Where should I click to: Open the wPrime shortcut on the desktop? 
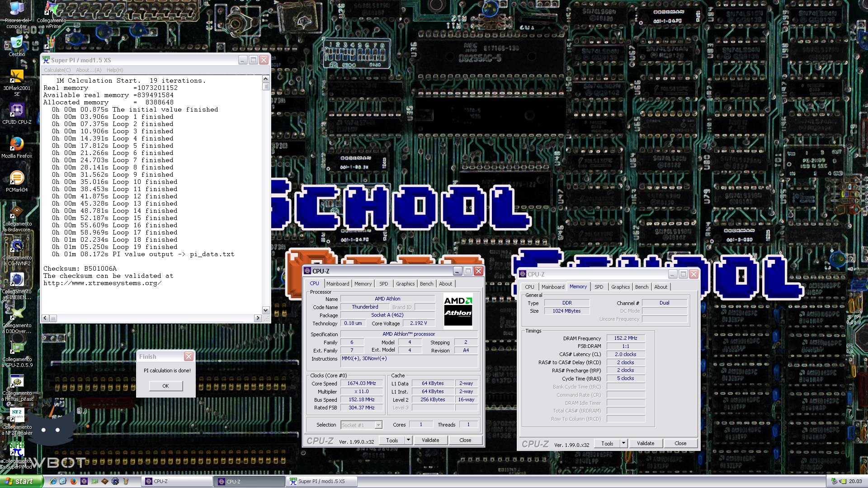(x=51, y=14)
